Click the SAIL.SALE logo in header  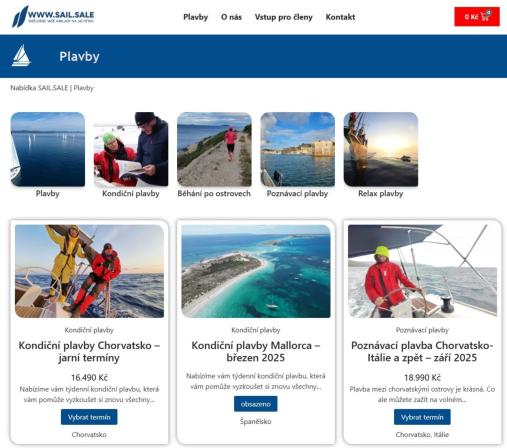pyautogui.click(x=53, y=16)
